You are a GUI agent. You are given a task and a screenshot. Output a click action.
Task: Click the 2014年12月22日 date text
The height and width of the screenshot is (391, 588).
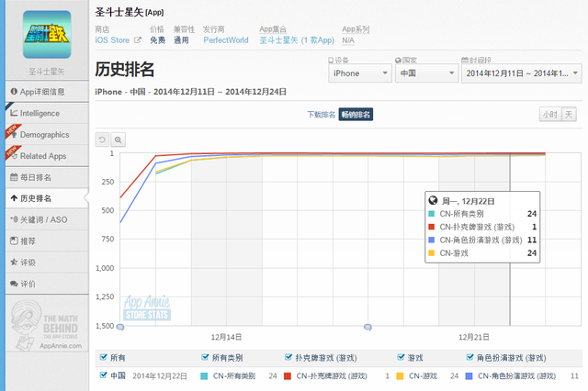tap(160, 376)
